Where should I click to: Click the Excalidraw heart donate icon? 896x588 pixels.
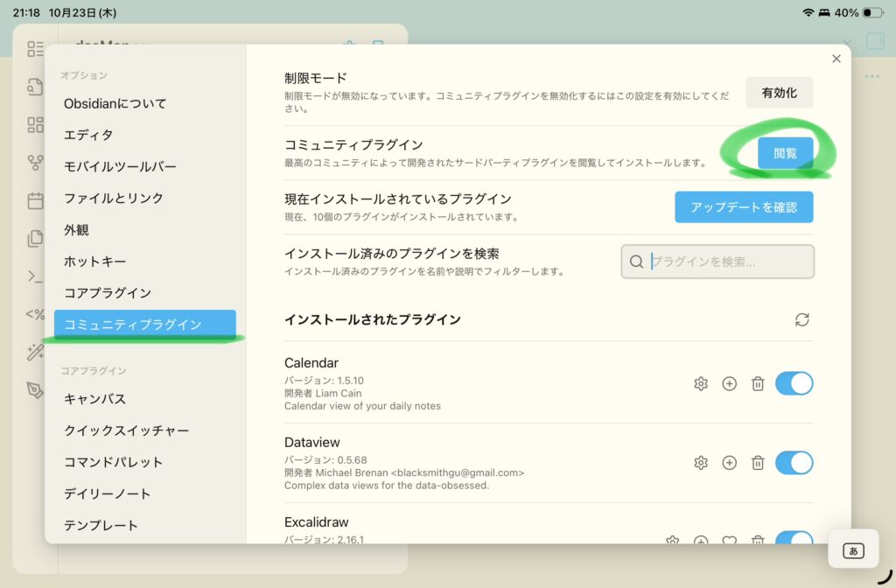[729, 540]
